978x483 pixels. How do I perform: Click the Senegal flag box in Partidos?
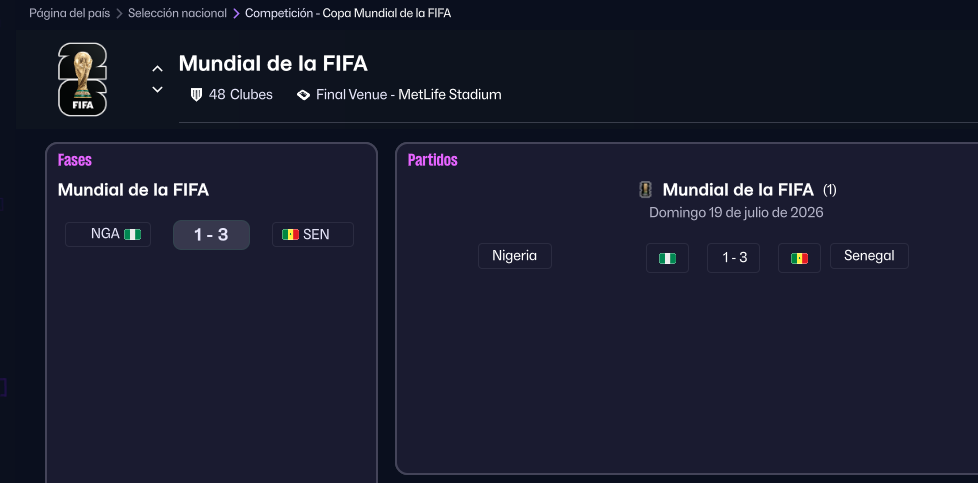coord(799,258)
